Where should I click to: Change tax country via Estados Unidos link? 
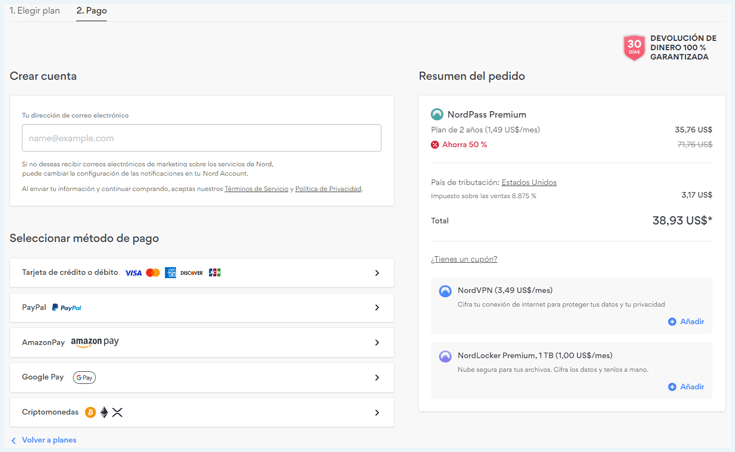529,182
